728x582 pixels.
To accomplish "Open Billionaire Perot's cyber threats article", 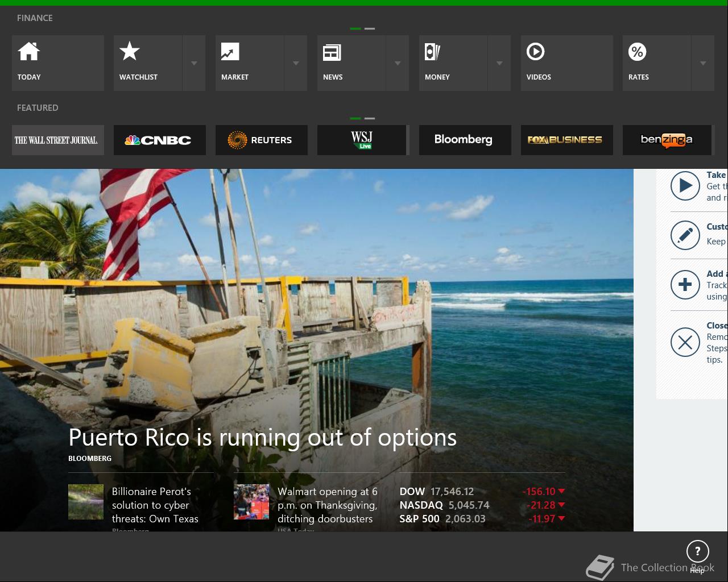I will 155,505.
